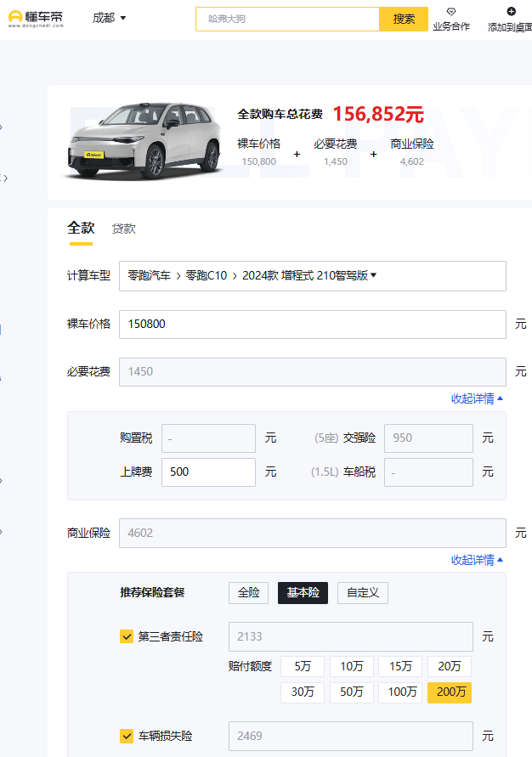532x757 pixels.
Task: Select the 自定义 custom insurance package
Action: click(362, 593)
